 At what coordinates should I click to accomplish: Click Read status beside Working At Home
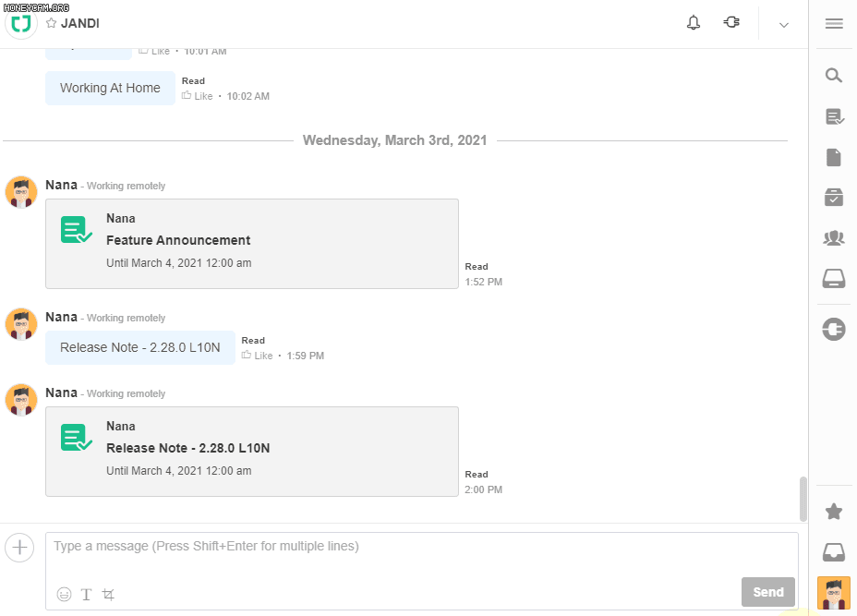[194, 81]
